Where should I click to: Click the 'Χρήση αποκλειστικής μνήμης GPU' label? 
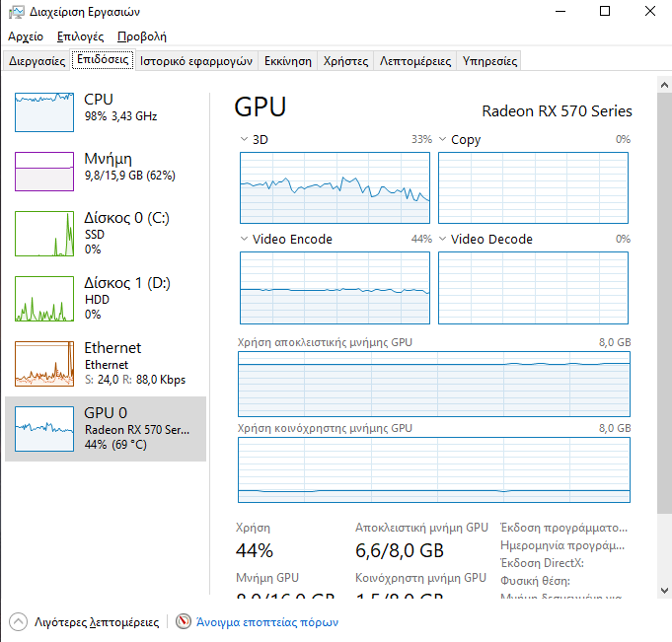325,342
